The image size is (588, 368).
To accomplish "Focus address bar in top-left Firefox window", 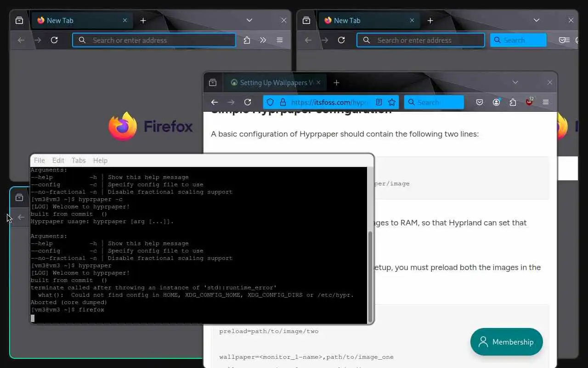I will tap(154, 40).
